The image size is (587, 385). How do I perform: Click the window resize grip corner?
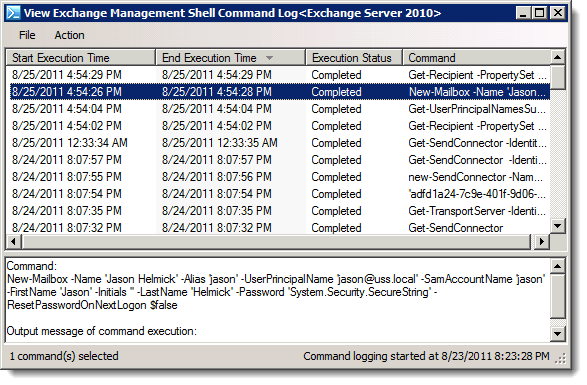pyautogui.click(x=560, y=359)
